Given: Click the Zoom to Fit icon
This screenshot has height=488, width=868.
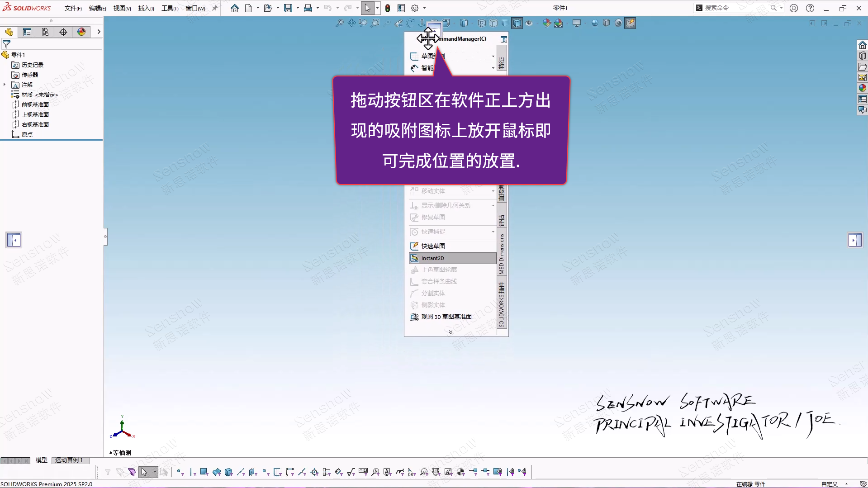Looking at the screenshot, I should pos(339,23).
